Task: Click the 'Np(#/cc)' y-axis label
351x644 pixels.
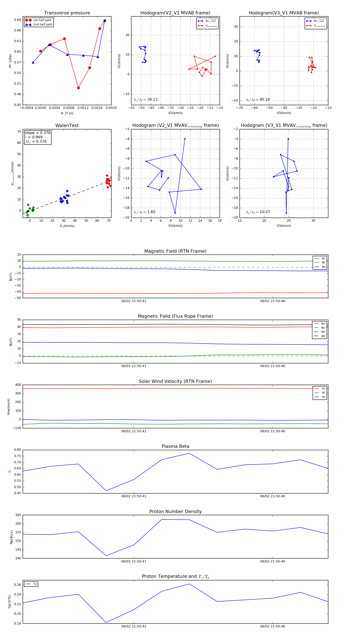Action: (x=11, y=537)
